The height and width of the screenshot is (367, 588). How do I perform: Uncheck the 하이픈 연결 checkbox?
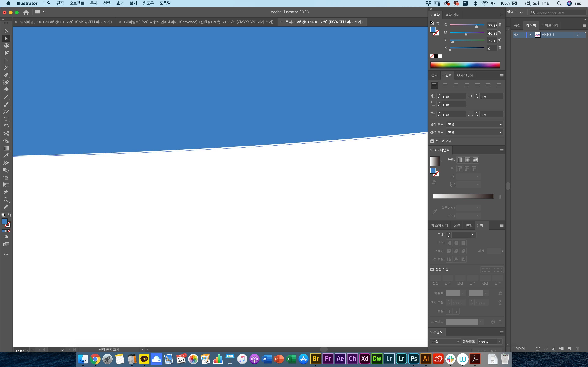point(432,141)
